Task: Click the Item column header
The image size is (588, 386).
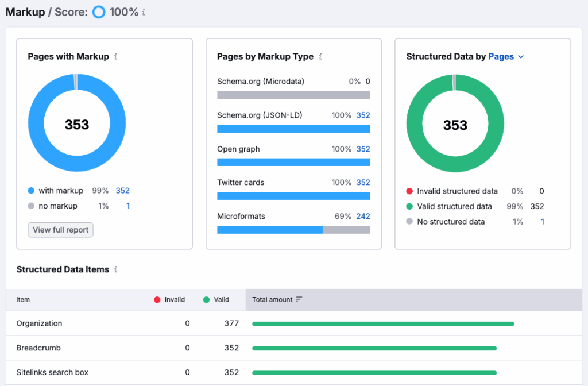Action: coord(23,300)
